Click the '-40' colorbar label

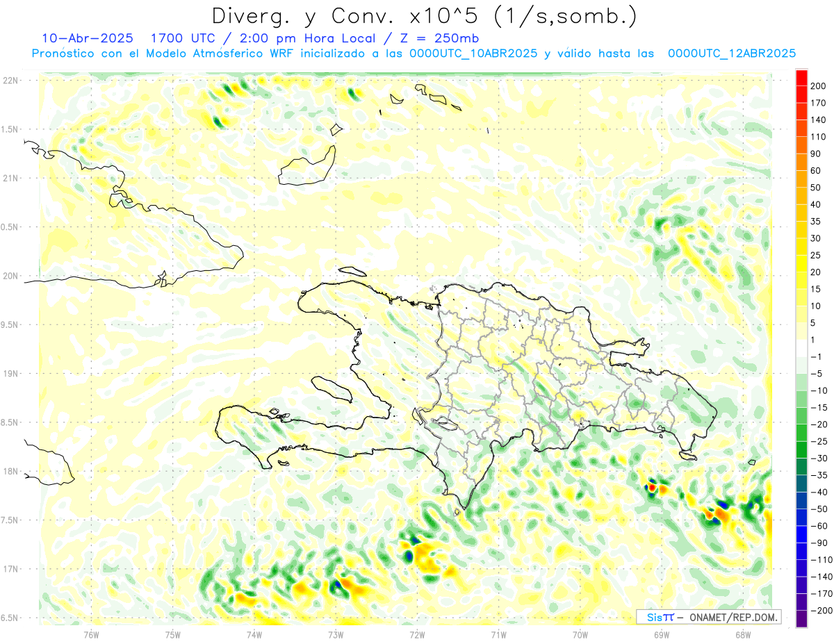(x=819, y=492)
